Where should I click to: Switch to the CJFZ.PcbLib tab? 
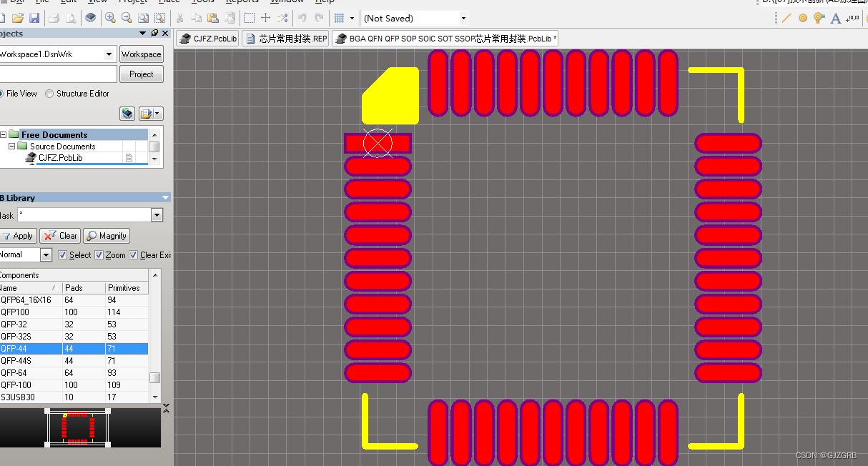207,39
